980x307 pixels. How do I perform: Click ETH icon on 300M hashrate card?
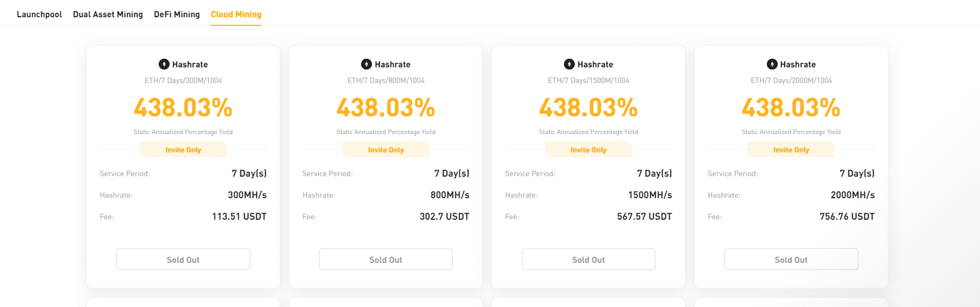click(x=164, y=64)
